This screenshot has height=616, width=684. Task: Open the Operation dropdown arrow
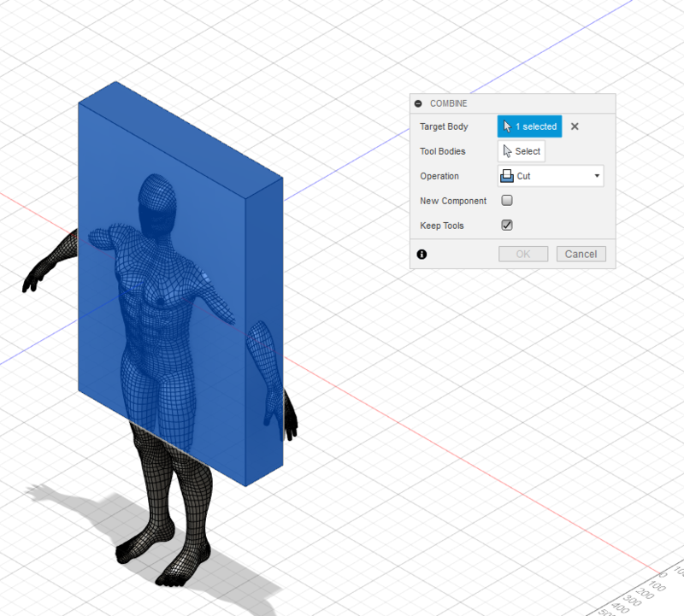[x=596, y=176]
